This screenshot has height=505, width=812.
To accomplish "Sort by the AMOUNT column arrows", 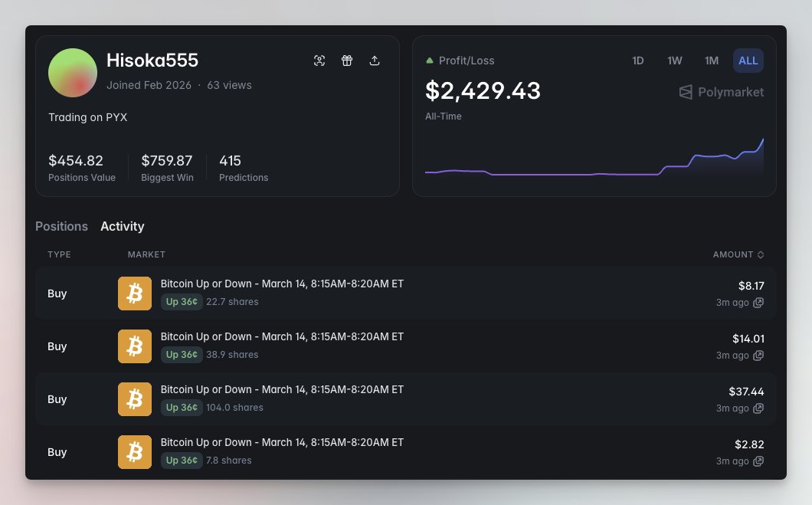I will [x=761, y=254].
